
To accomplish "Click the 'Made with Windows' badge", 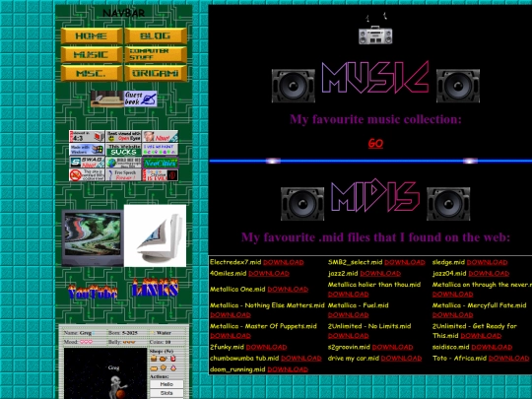I will pyautogui.click(x=87, y=150).
